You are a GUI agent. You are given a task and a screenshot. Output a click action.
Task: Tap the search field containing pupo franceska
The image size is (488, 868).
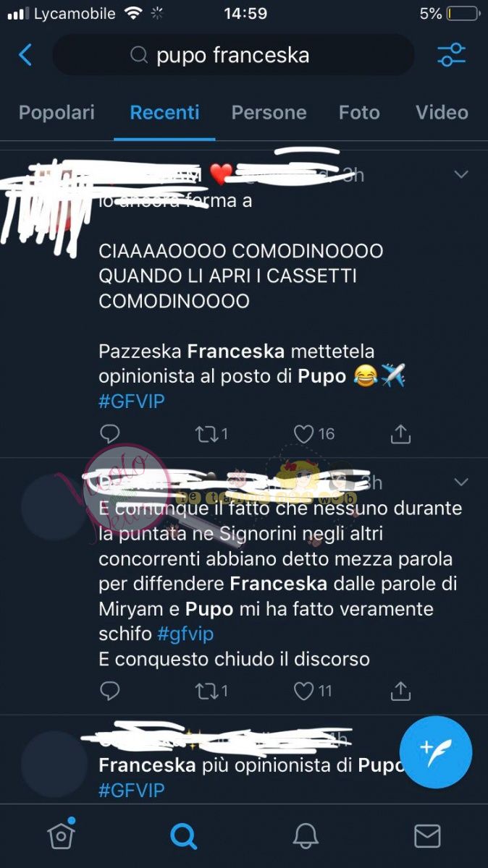point(233,55)
